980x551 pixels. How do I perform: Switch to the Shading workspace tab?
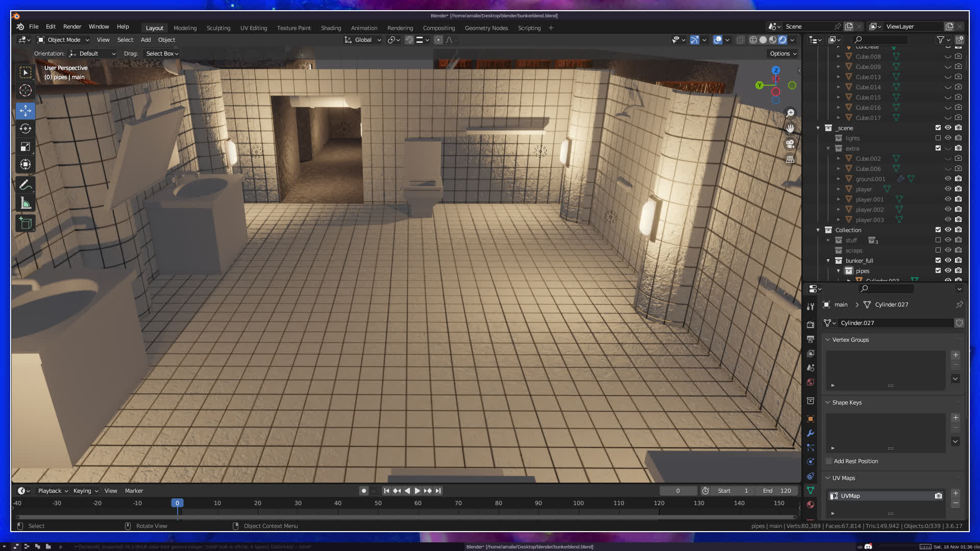pyautogui.click(x=330, y=28)
